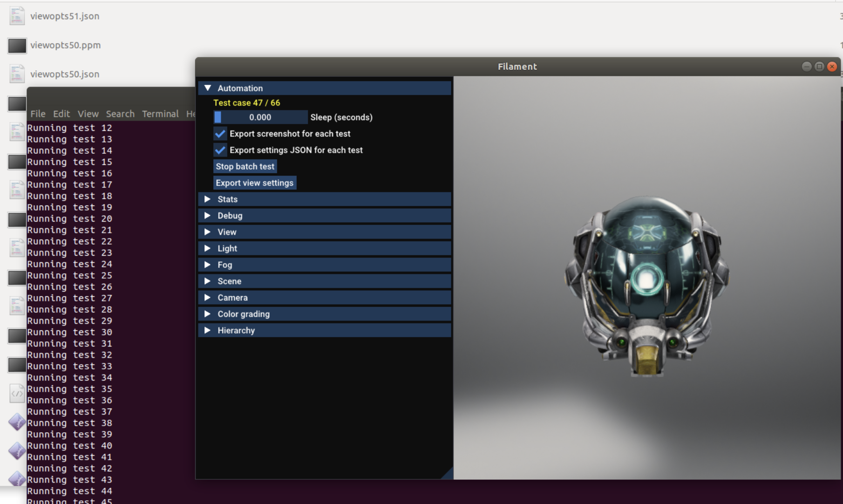Open viewopts51.json file icon in file manager

point(17,16)
